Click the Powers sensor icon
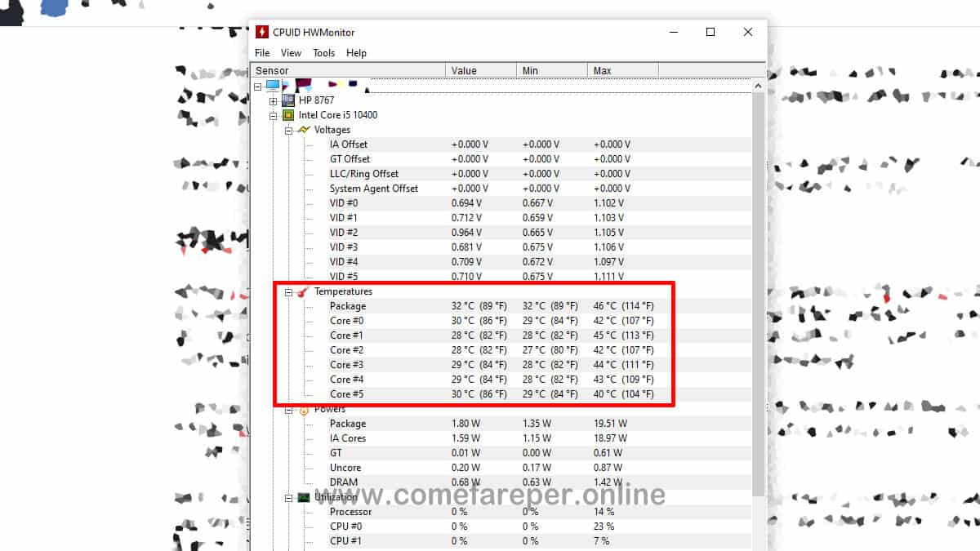This screenshot has width=980, height=551. pyautogui.click(x=303, y=408)
